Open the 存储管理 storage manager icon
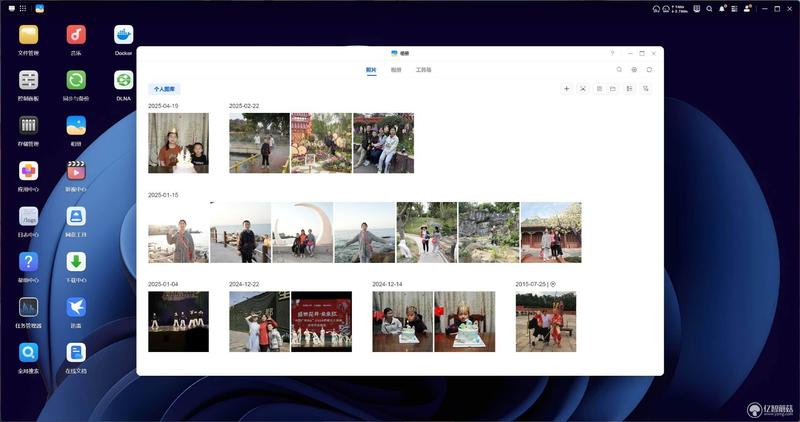The image size is (800, 422). [29, 126]
